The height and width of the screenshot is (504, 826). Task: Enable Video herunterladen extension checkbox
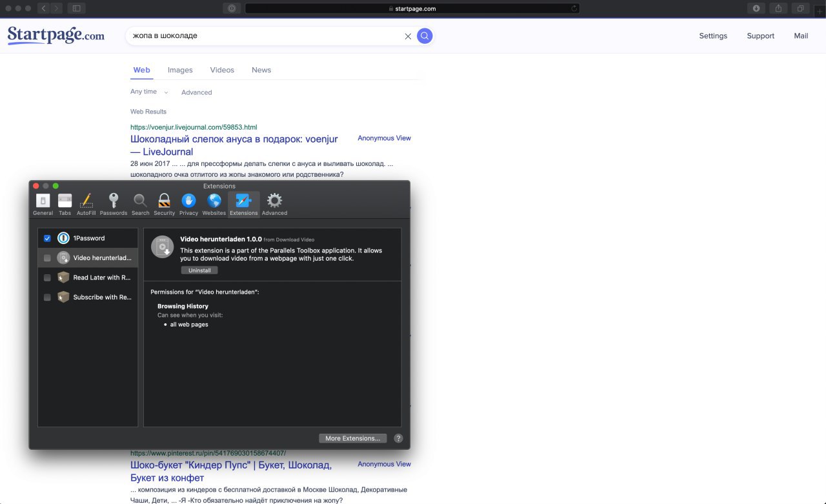47,258
